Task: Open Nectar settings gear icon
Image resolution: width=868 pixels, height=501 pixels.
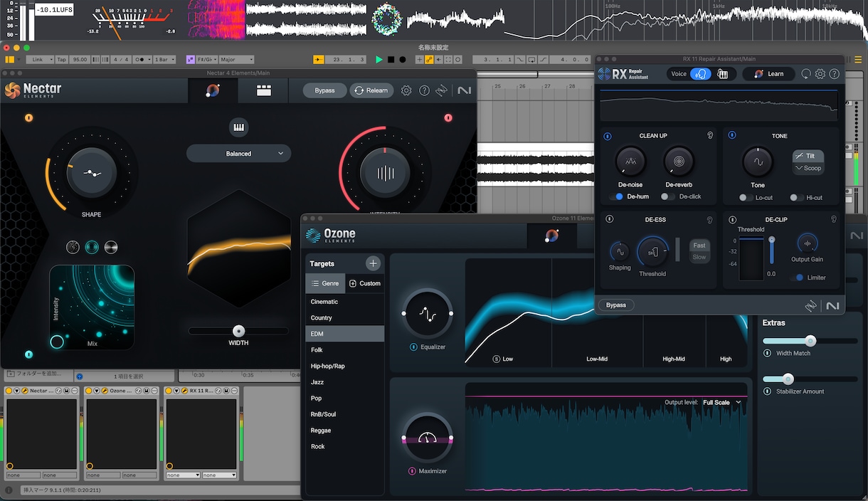Action: (406, 90)
